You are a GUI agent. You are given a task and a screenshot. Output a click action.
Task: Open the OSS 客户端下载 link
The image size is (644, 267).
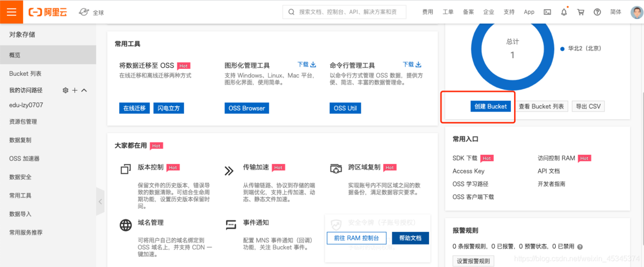pos(473,197)
